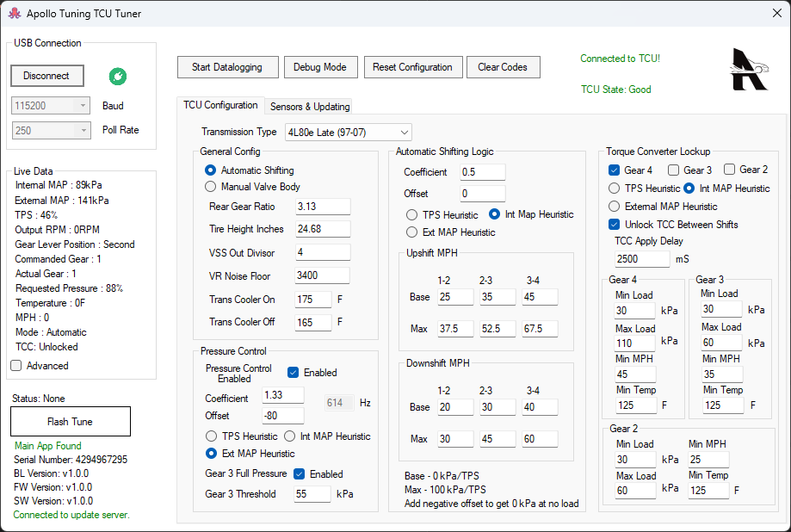Select Ext MAP Heuristic in Shifting Logic

tap(450, 232)
